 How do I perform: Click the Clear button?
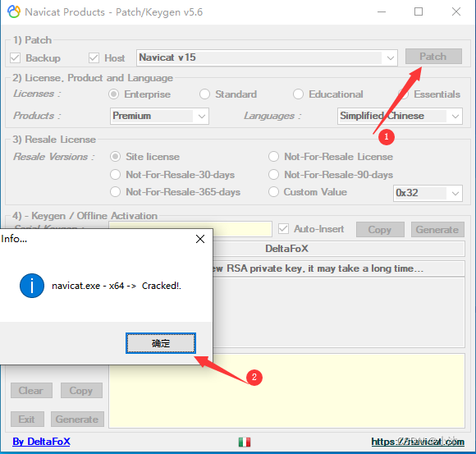point(31,391)
